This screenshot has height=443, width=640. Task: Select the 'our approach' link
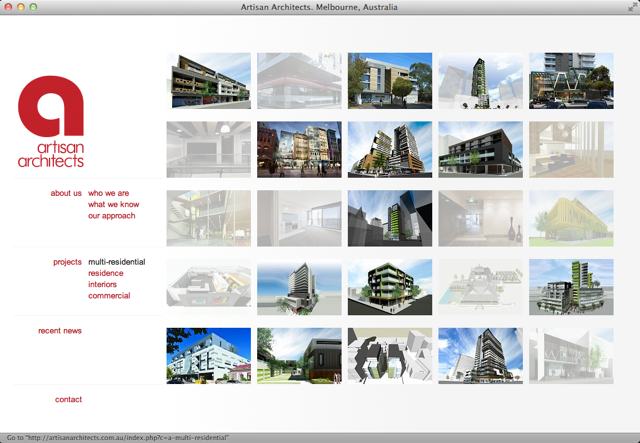(111, 216)
